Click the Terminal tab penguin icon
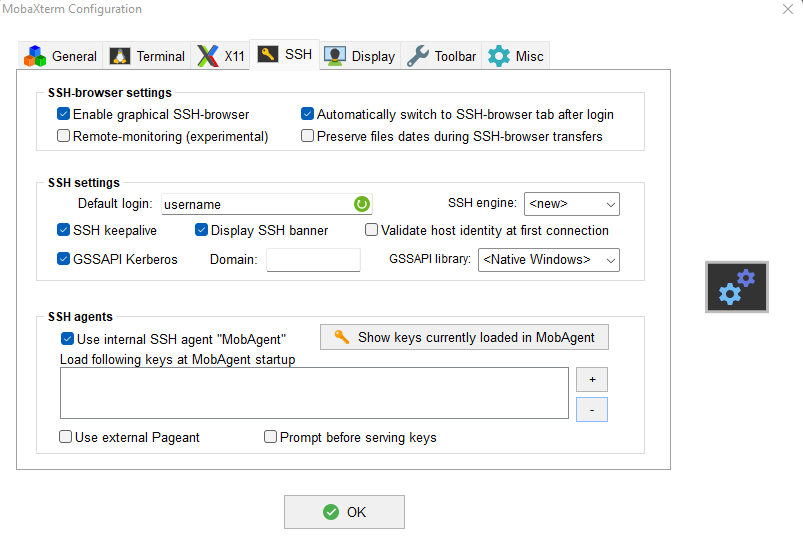Image resolution: width=803 pixels, height=540 pixels. coord(120,56)
